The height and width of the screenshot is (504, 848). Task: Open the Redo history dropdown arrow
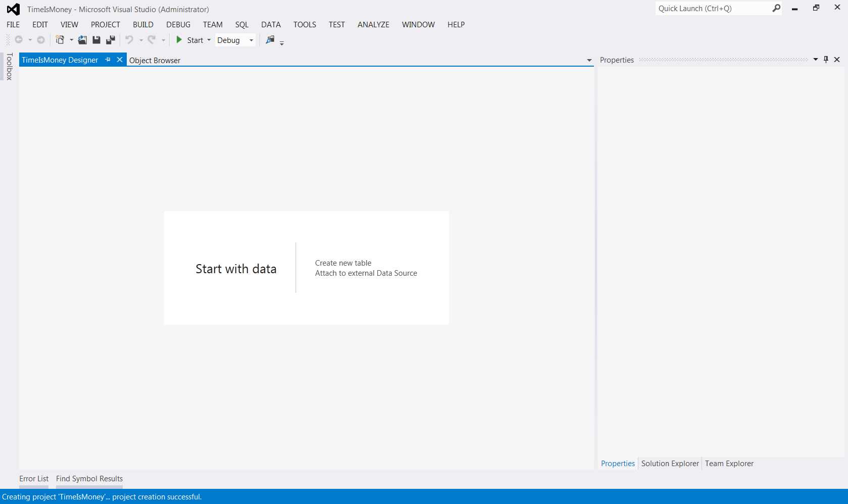coord(163,40)
